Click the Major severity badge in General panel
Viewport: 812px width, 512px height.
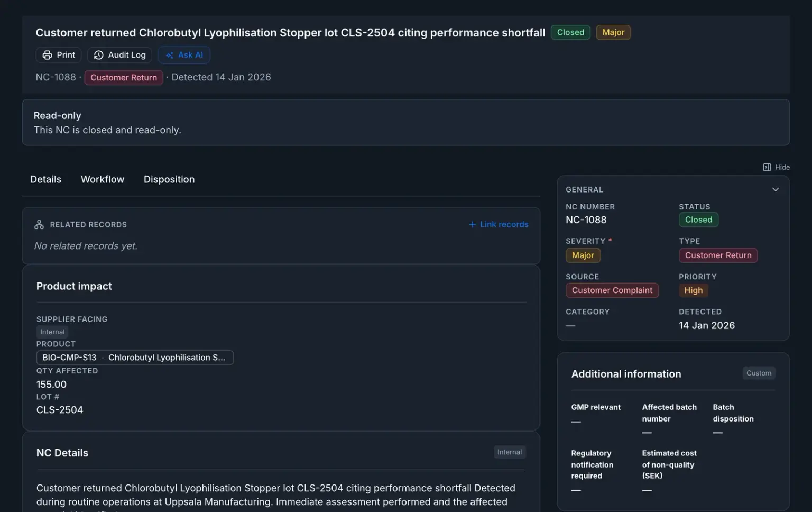pos(583,255)
